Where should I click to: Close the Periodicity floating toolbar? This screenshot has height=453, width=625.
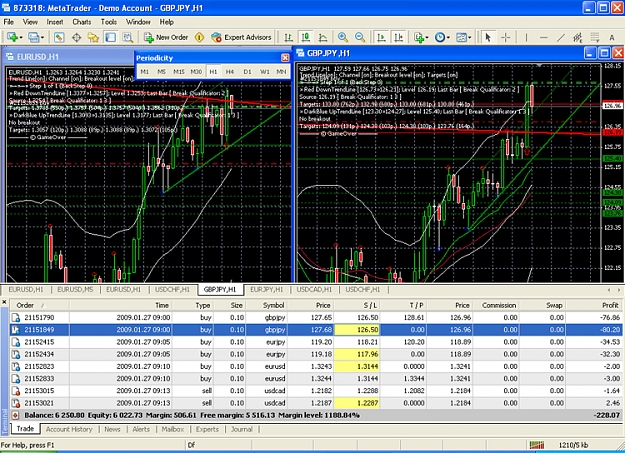[x=285, y=58]
